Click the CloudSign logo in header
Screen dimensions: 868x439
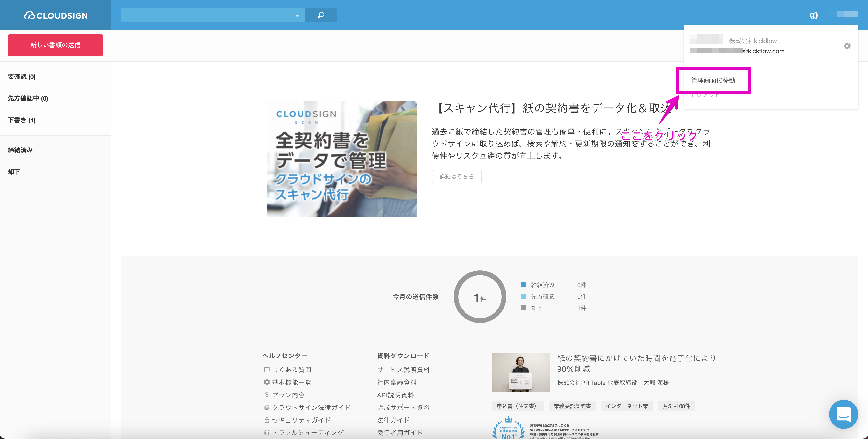(56, 15)
